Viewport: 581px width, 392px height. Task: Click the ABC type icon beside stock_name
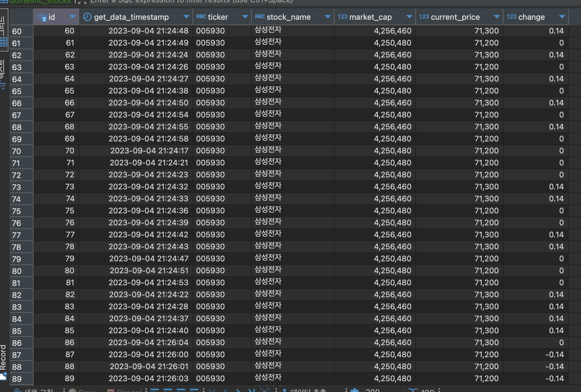pos(260,17)
